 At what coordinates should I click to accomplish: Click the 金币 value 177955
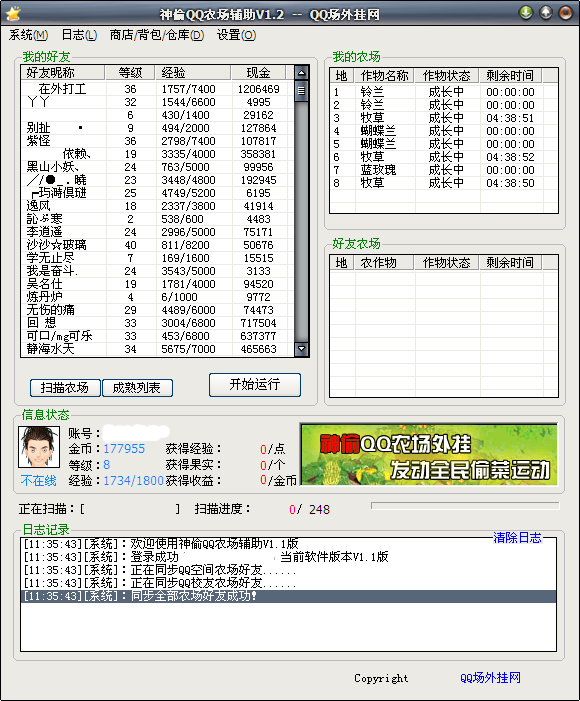pos(124,448)
